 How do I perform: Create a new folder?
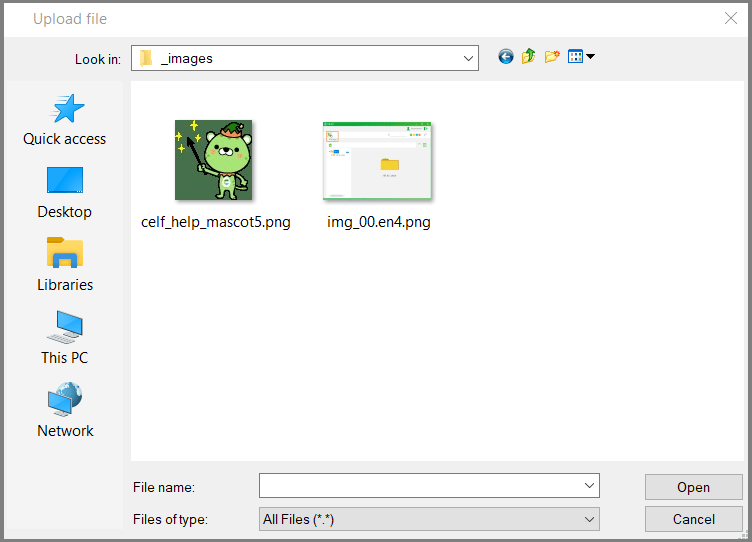pos(551,57)
